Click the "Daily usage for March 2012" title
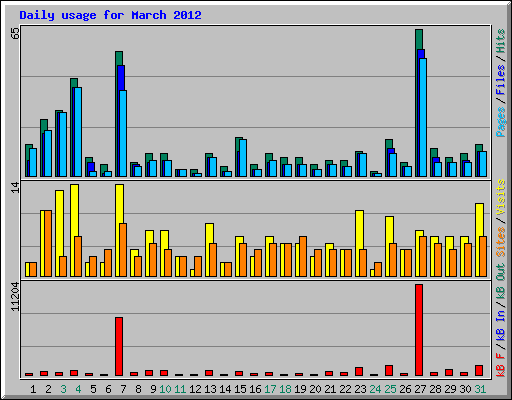The width and height of the screenshot is (512, 400). click(110, 15)
